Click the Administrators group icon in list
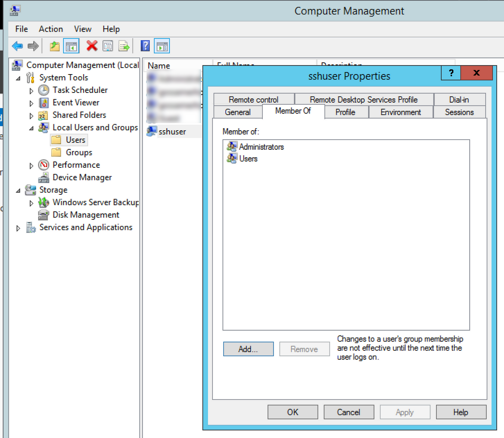504x438 pixels. (x=232, y=146)
